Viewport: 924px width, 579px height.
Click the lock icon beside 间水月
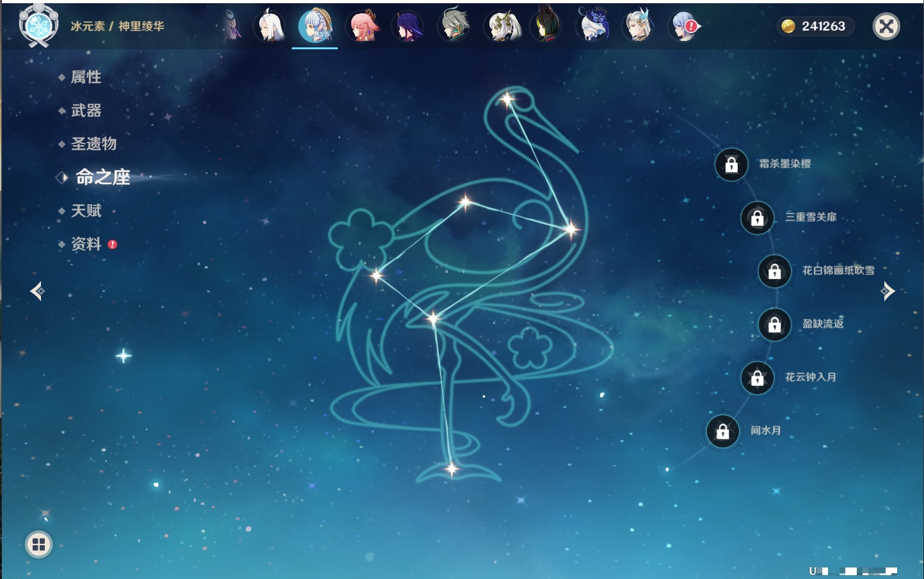[722, 431]
